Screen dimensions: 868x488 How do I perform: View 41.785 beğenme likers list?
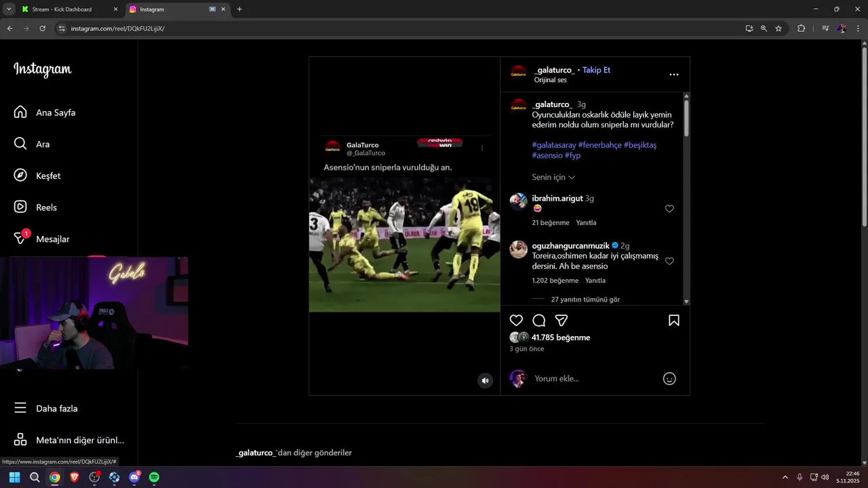tap(561, 338)
